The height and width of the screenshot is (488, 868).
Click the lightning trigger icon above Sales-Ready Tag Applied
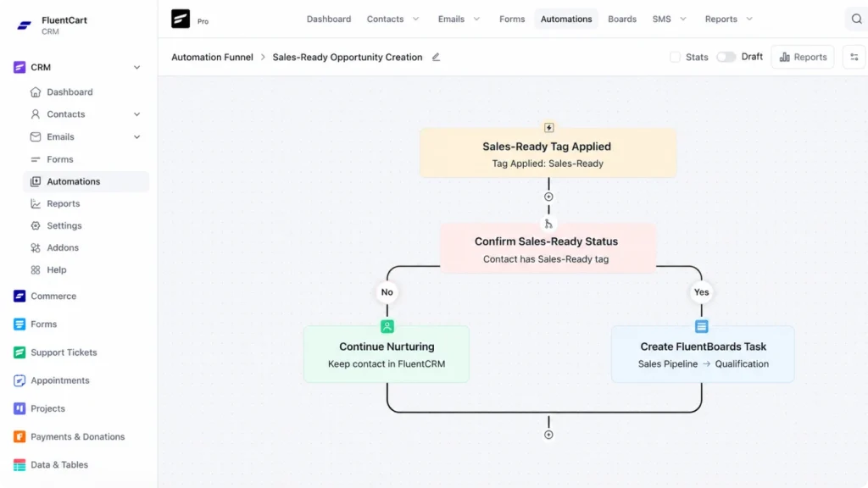coord(548,128)
